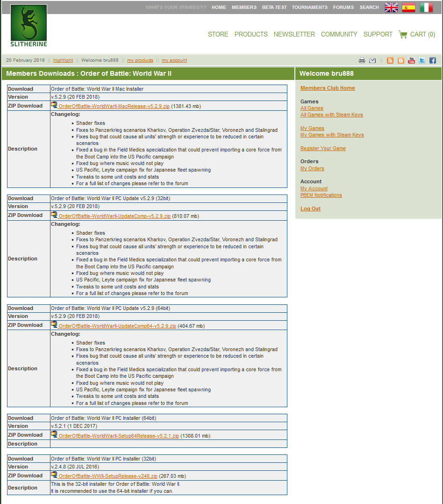Download OrderOfBattle-WorldWarII-UpdateComp-v5.2.9.zip
Viewport: 443px width, 504px height.
click(x=114, y=216)
